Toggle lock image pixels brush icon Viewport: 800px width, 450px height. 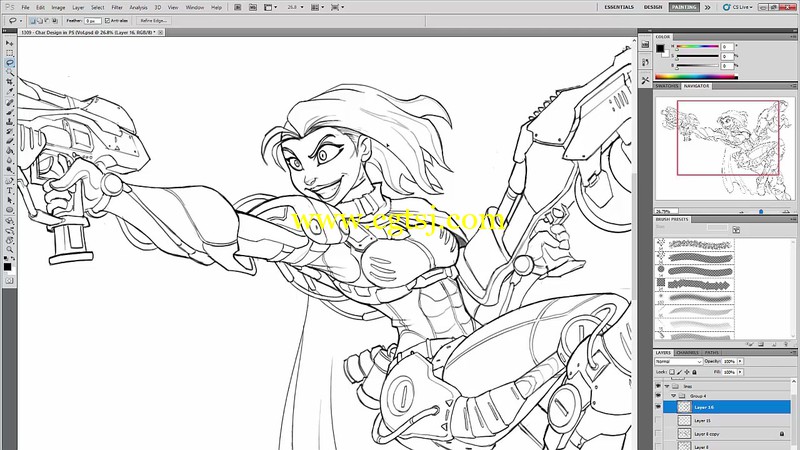coord(680,372)
